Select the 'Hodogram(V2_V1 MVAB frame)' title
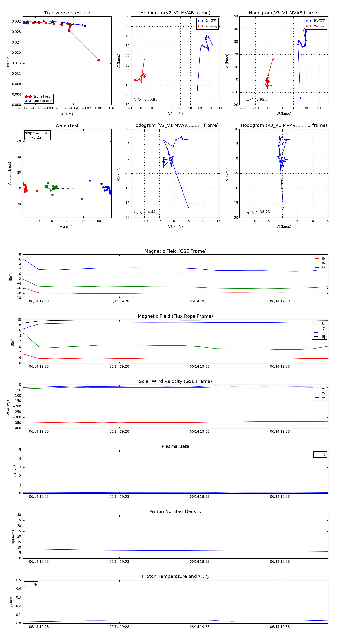Screen dimensions: 351x644 coord(175,13)
